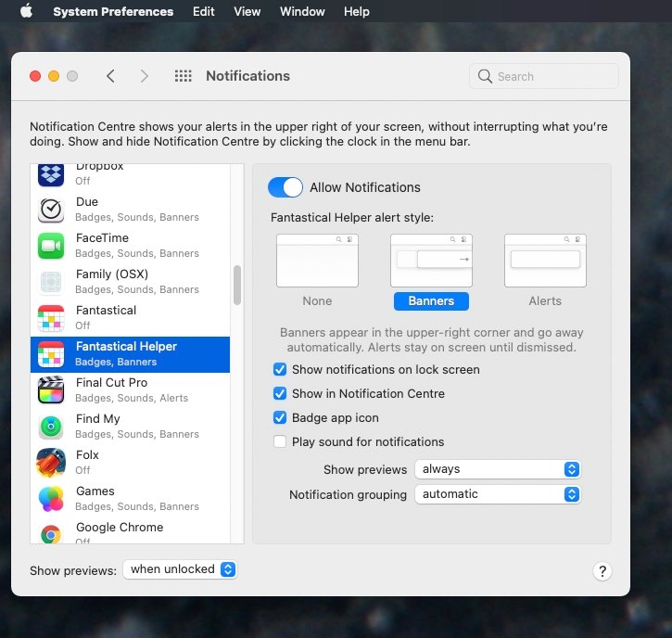
Task: Click the Google Chrome icon
Action: (x=51, y=534)
